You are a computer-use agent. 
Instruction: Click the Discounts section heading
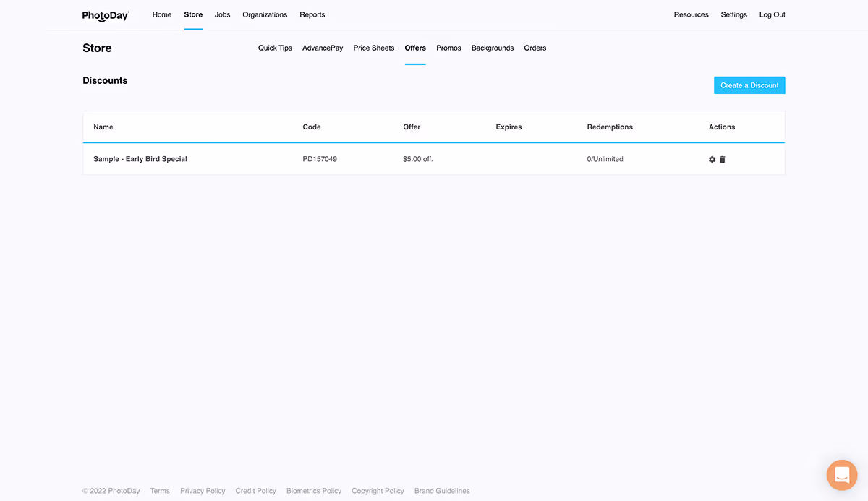coord(105,80)
